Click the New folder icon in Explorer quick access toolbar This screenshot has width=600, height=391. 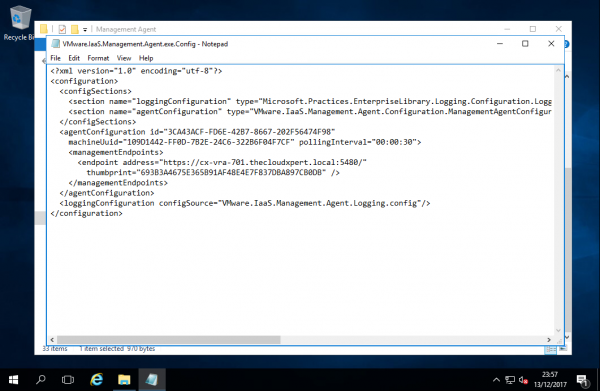(75, 29)
